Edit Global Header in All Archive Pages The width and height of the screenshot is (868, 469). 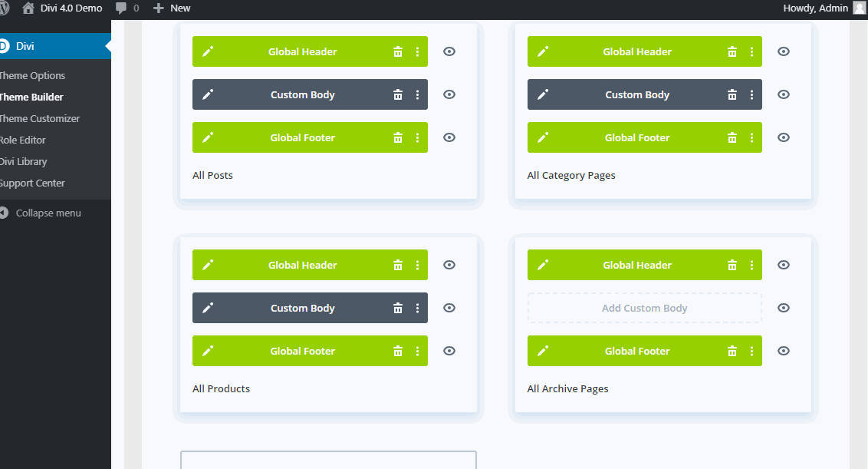[543, 265]
